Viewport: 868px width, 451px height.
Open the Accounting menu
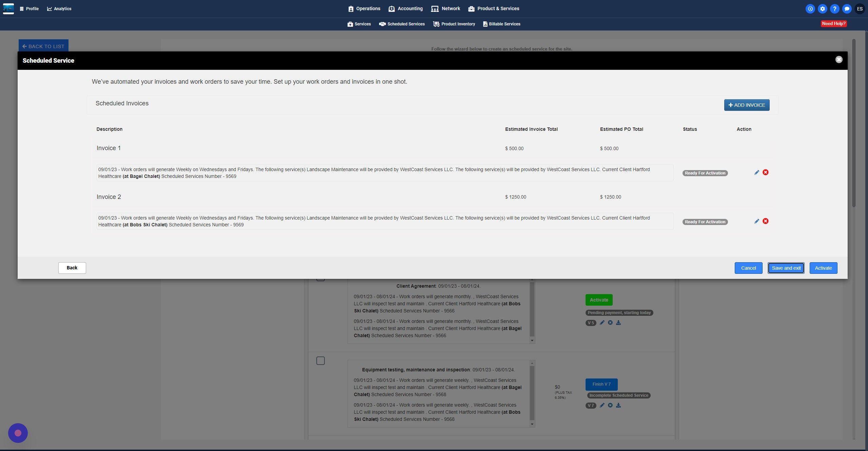point(406,8)
